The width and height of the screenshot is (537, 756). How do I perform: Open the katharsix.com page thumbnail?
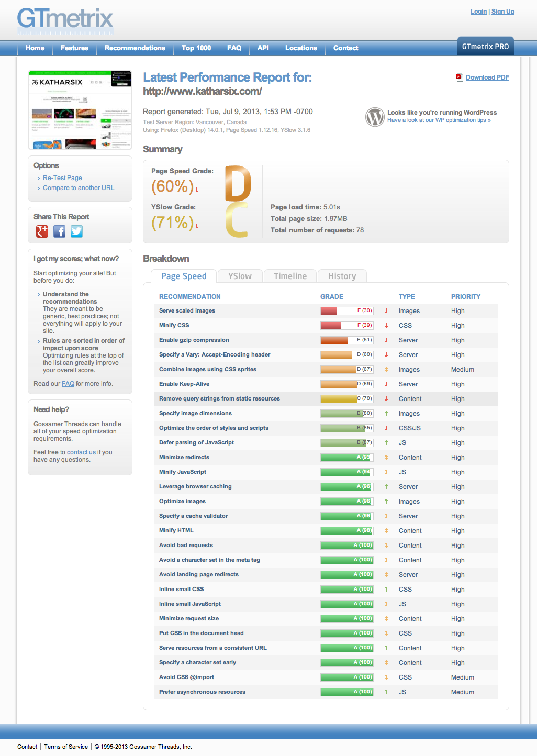click(80, 110)
